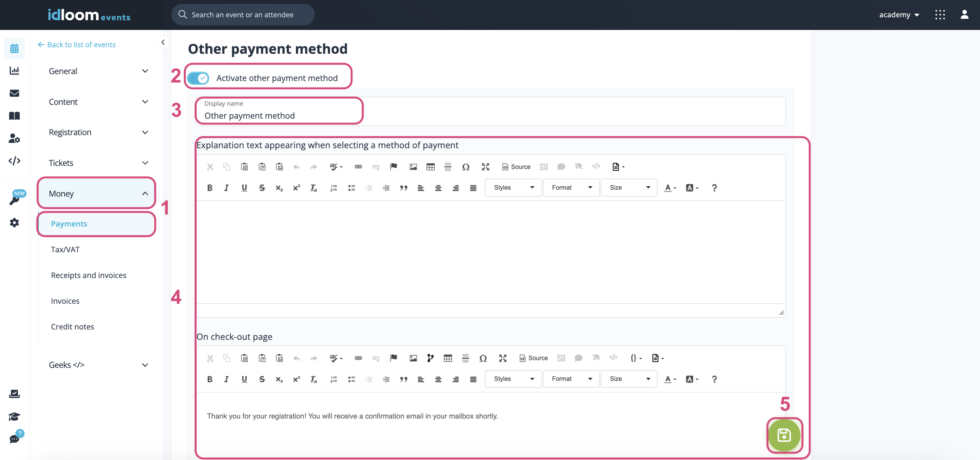Click the apps grid icon in header

coord(940,15)
